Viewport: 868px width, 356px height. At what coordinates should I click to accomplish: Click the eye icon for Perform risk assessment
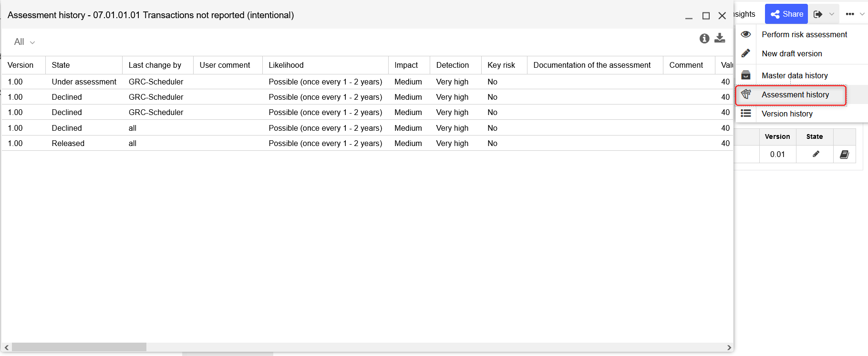[x=746, y=34]
